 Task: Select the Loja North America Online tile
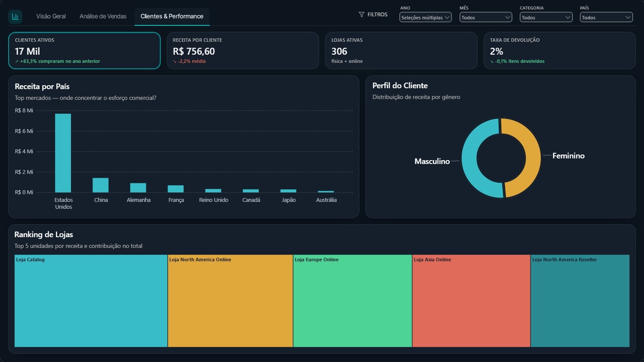[x=230, y=301]
